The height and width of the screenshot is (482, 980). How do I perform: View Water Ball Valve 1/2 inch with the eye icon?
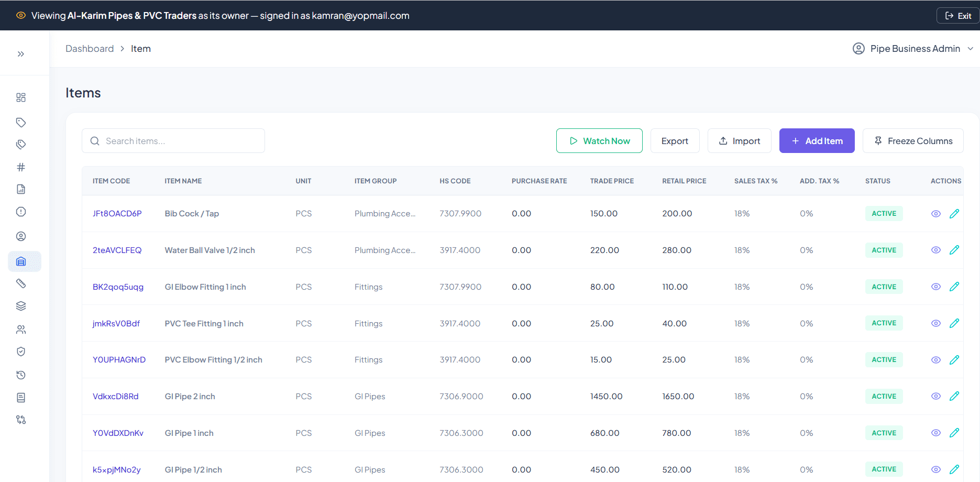click(936, 250)
